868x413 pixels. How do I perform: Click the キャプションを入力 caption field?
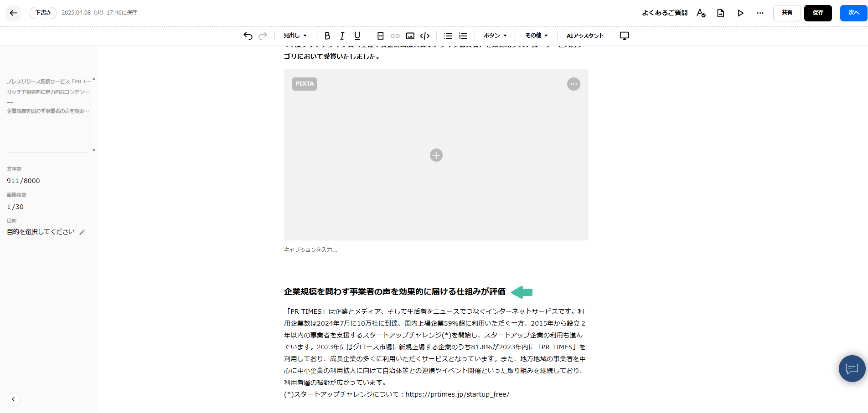(311, 250)
